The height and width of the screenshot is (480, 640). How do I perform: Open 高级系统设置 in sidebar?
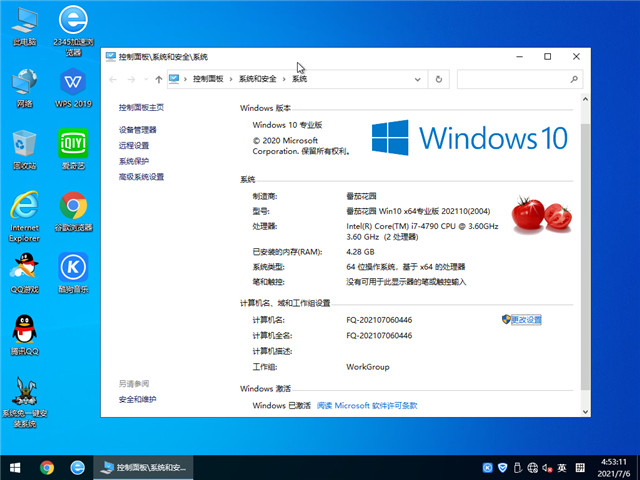141,177
